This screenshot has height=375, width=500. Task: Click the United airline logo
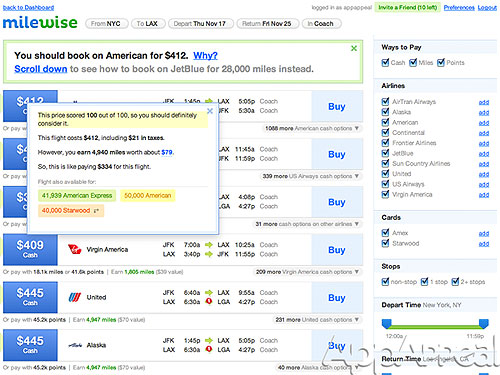tap(74, 297)
